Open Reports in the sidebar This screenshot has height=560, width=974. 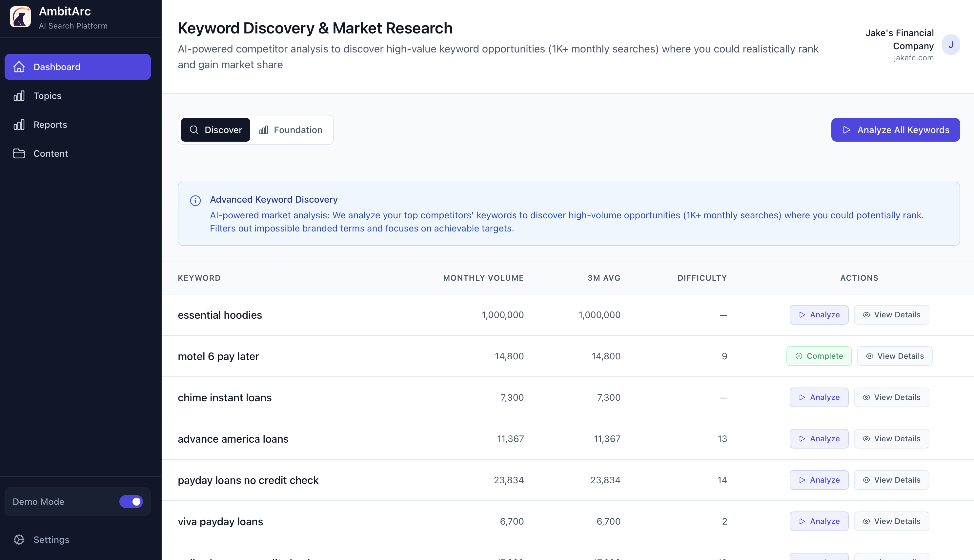[x=78, y=125]
